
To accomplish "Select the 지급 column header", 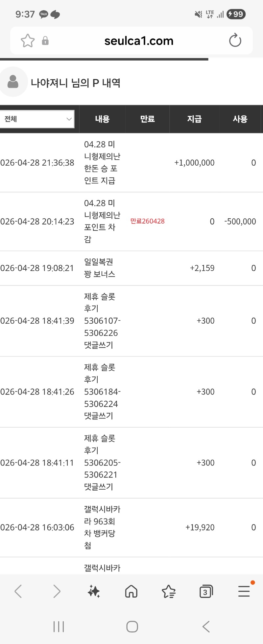I will click(194, 119).
